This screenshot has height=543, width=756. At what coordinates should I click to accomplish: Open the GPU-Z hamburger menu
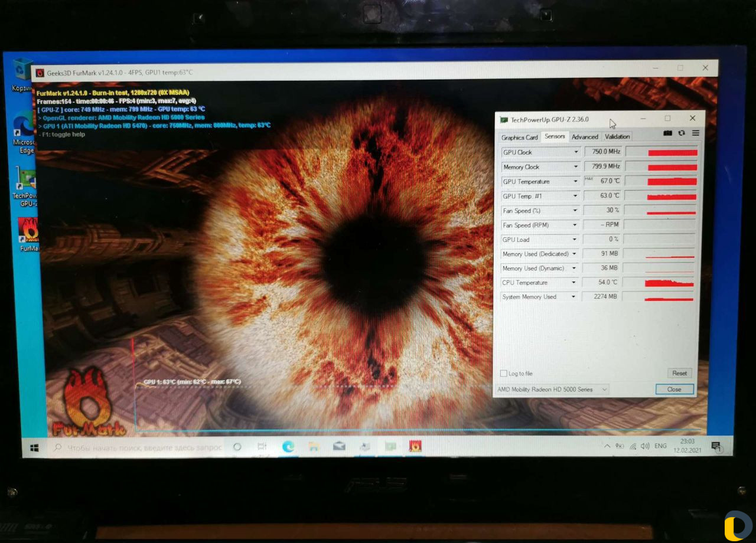coord(695,133)
